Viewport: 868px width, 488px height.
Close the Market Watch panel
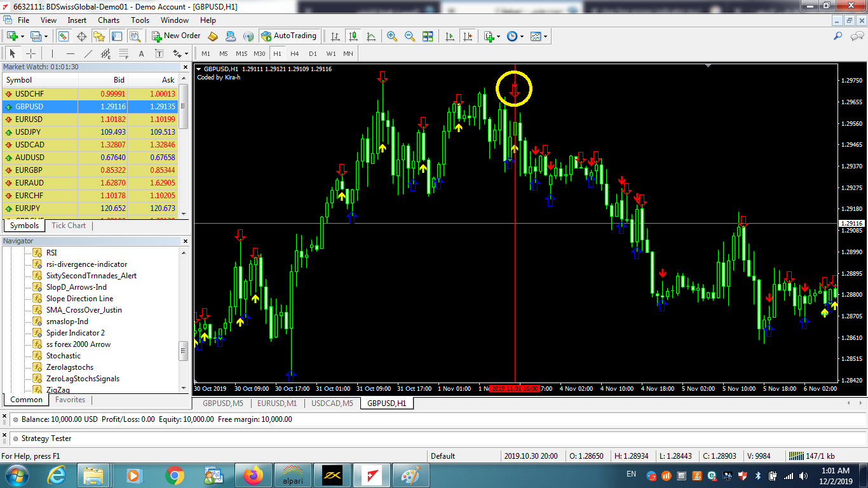[x=186, y=67]
